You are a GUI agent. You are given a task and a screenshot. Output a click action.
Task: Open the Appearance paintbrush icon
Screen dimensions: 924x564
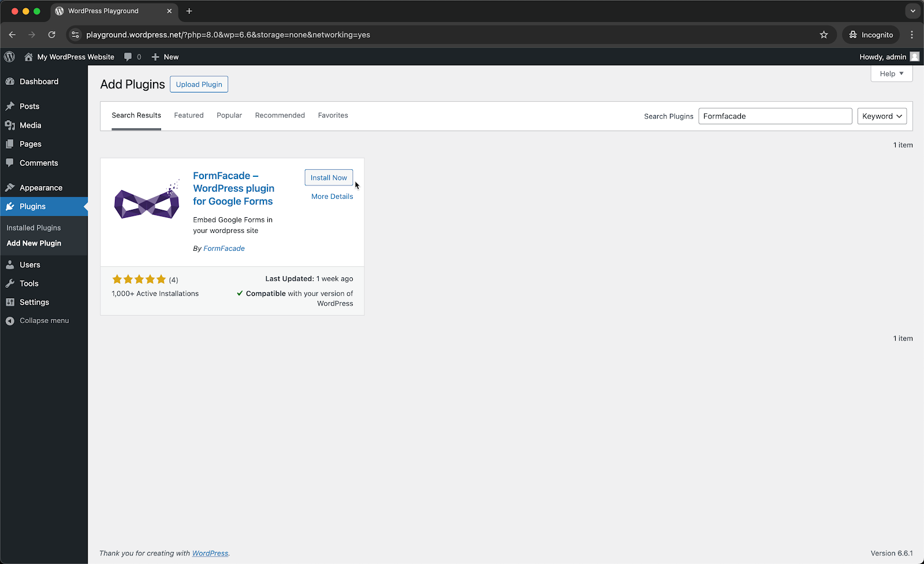click(x=12, y=187)
